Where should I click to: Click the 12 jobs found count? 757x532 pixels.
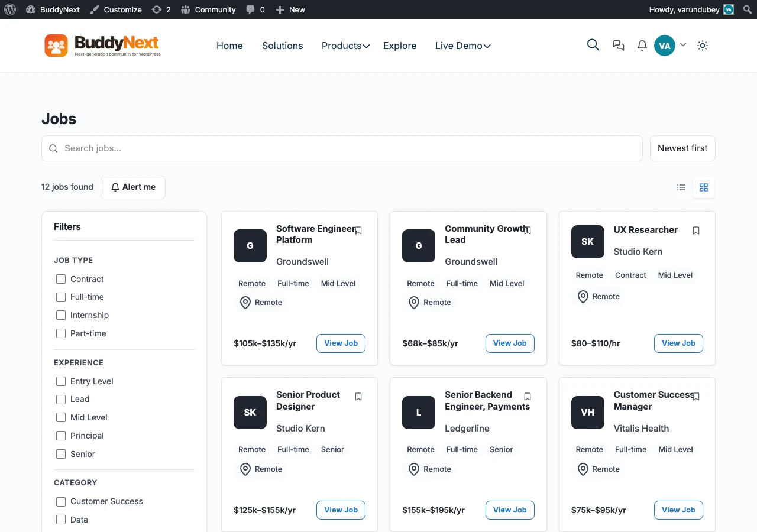coord(67,187)
